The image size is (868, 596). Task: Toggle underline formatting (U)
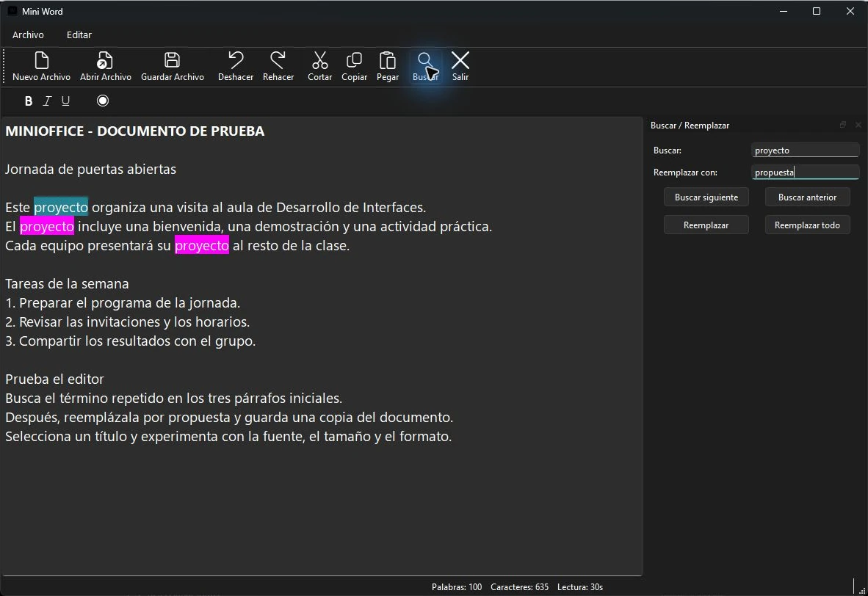pos(65,101)
